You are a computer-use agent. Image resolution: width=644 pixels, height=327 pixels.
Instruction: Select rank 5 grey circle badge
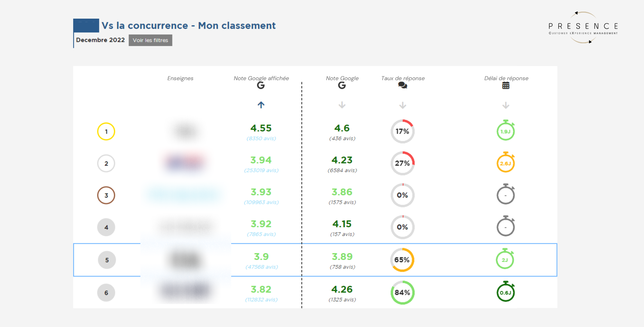[x=107, y=260]
